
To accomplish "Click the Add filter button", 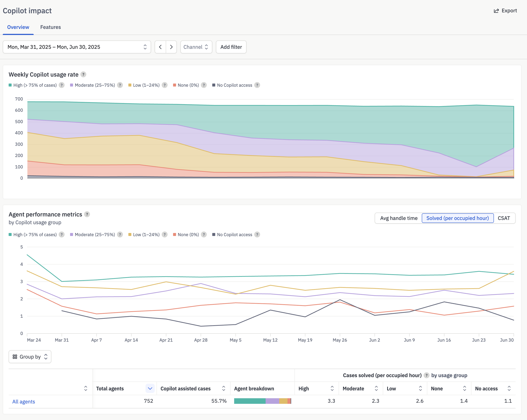I will coord(231,47).
